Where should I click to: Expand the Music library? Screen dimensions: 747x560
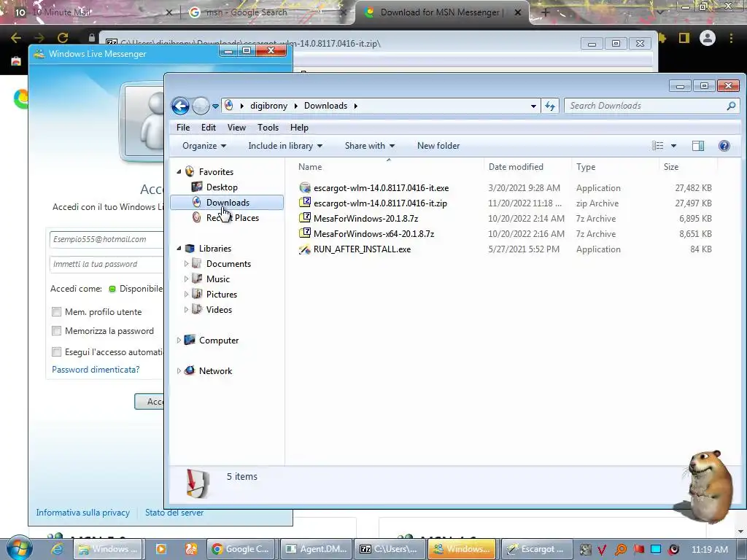pos(186,279)
